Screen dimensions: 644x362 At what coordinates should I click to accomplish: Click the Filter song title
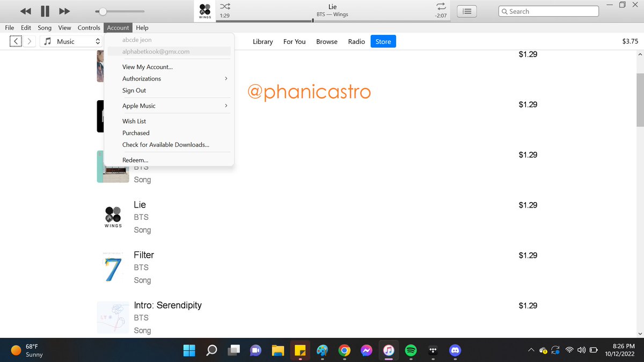click(x=144, y=255)
